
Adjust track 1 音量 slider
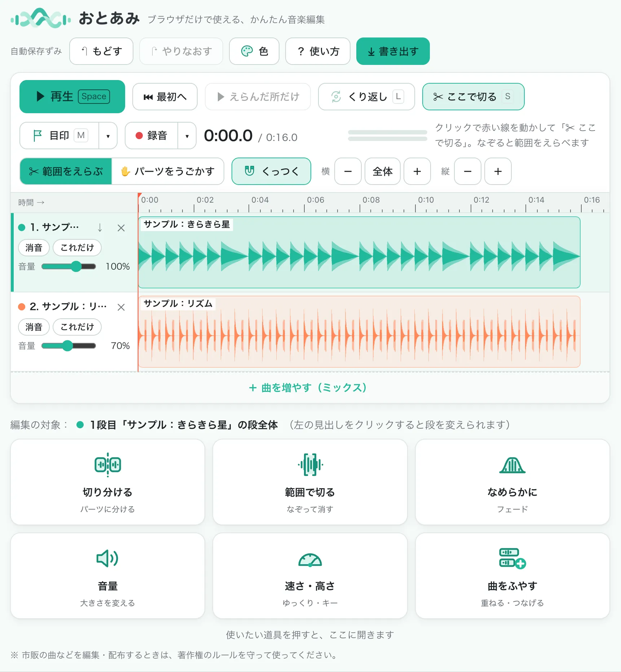(69, 266)
